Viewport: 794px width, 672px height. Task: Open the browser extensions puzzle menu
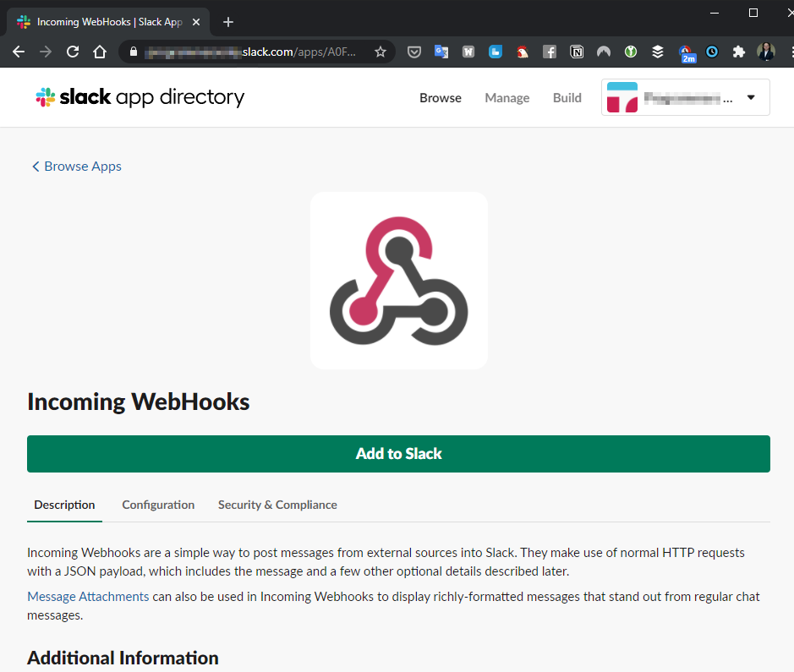(x=739, y=52)
